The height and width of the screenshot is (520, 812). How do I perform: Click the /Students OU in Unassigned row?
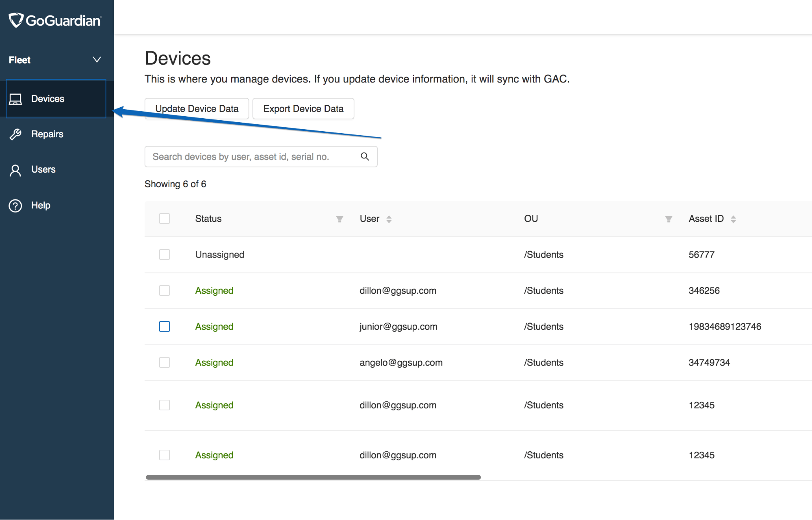tap(544, 255)
